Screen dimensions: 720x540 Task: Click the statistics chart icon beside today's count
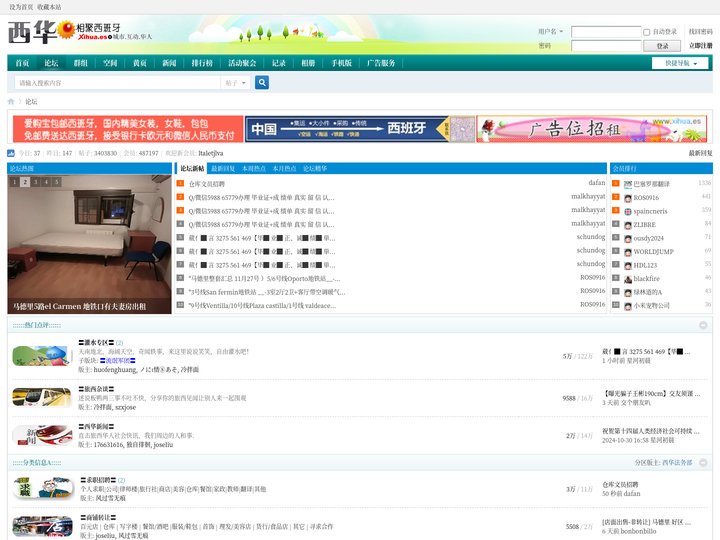pos(11,153)
